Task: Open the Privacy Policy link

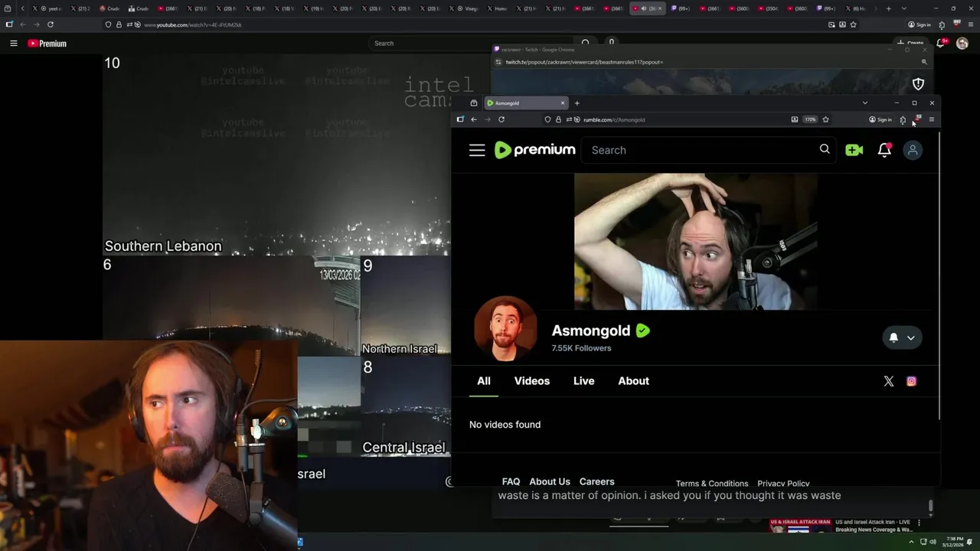Action: pyautogui.click(x=783, y=483)
